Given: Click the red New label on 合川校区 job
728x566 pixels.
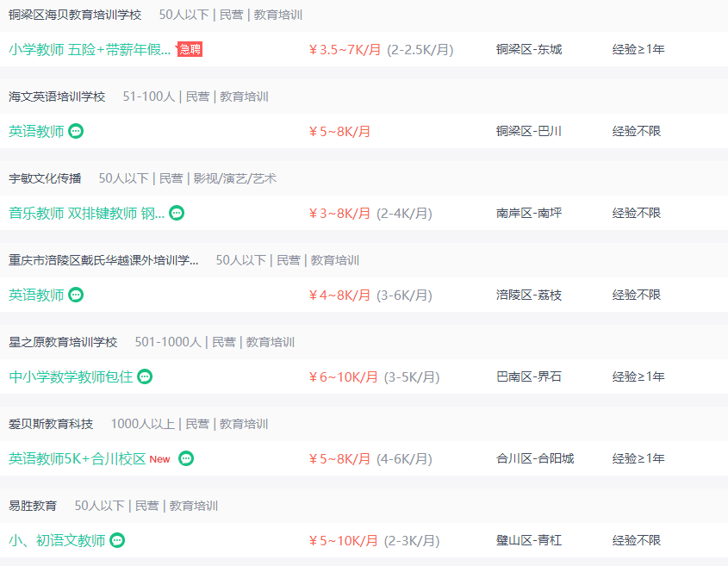Looking at the screenshot, I should (x=159, y=459).
